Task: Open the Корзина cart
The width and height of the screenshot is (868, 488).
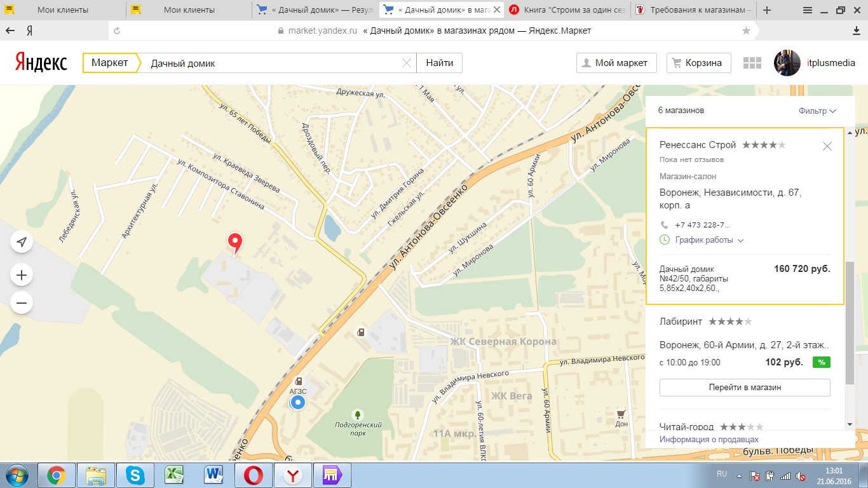Action: (699, 63)
